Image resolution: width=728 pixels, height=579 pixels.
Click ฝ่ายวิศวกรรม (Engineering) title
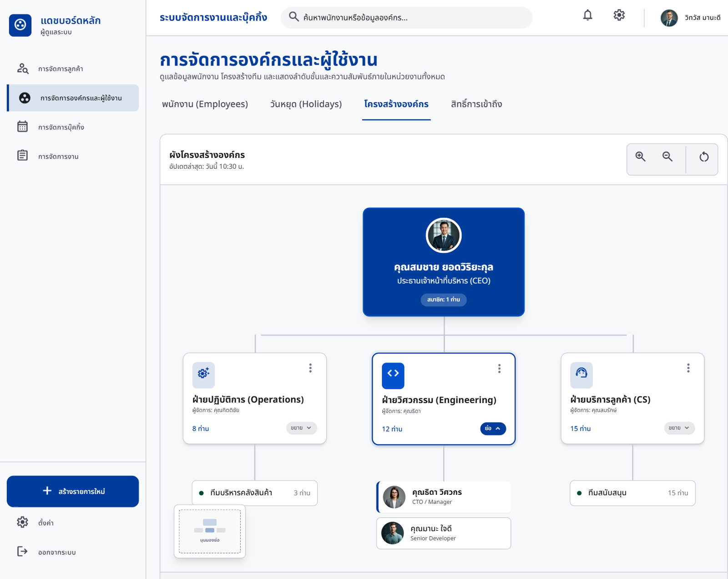click(439, 400)
